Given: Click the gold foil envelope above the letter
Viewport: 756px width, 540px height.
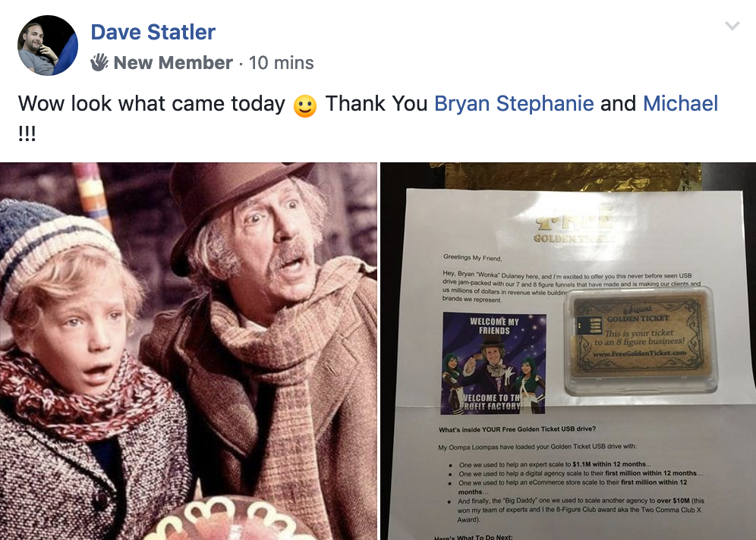Looking at the screenshot, I should pyautogui.click(x=565, y=176).
